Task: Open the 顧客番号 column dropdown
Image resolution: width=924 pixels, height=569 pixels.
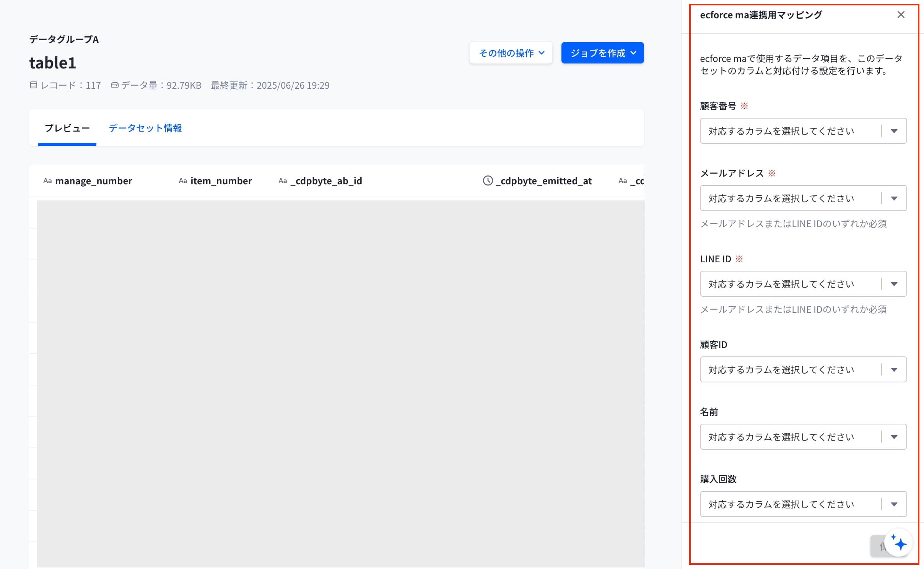Action: point(803,131)
